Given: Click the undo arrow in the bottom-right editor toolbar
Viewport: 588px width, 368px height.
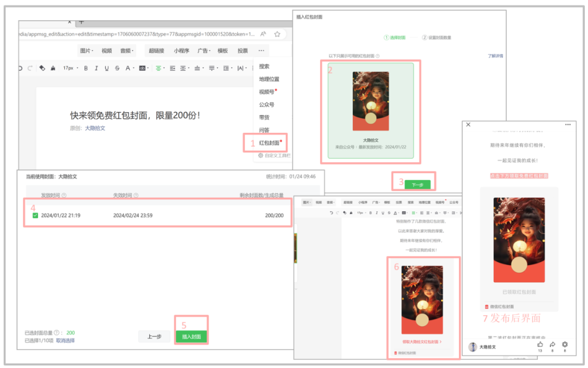Looking at the screenshot, I should 331,213.
